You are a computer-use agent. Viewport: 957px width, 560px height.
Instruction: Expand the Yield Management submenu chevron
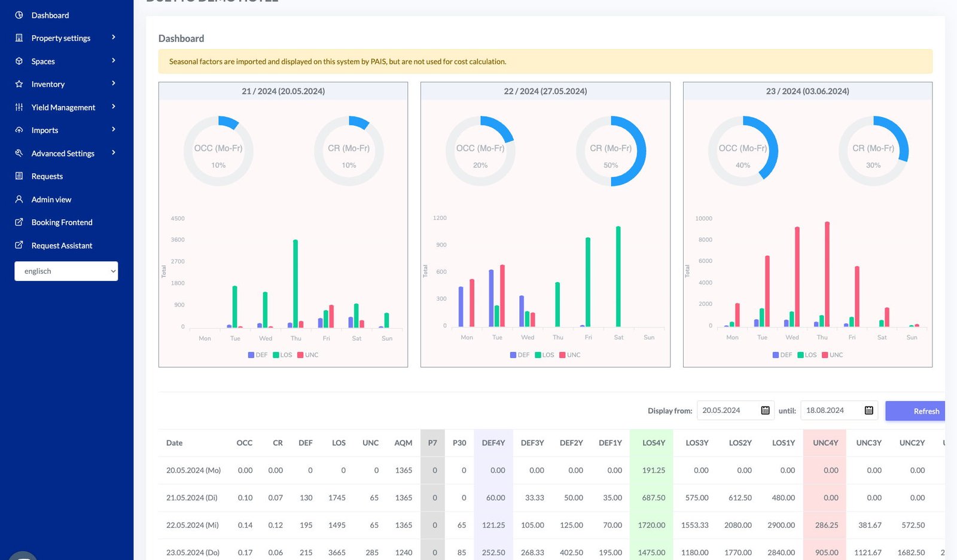pyautogui.click(x=114, y=106)
